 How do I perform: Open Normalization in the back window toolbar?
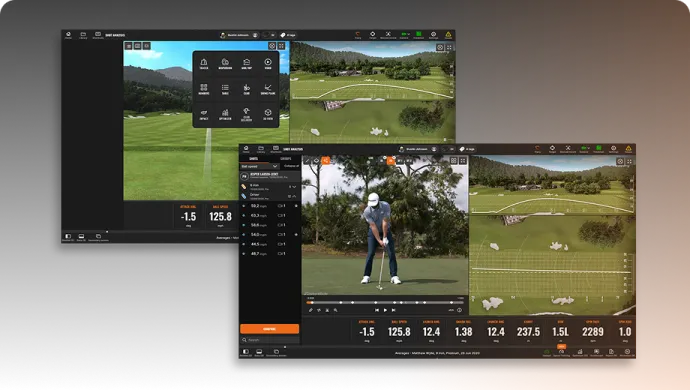388,35
